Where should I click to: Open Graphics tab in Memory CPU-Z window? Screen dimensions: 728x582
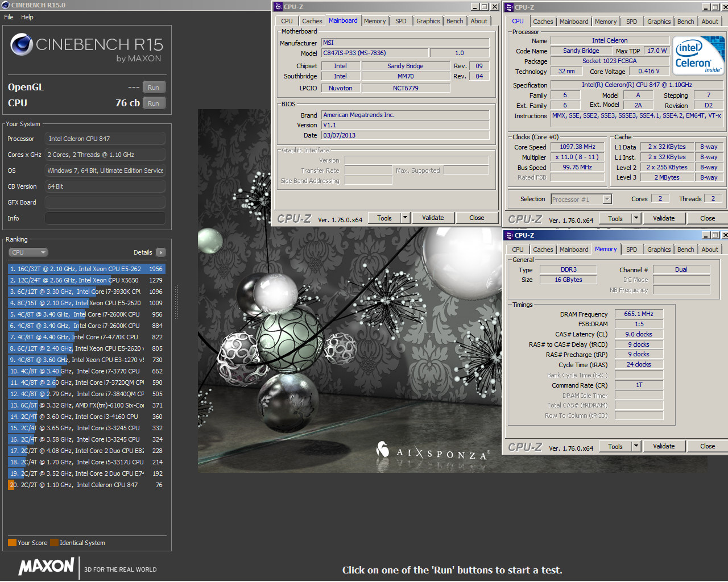659,250
